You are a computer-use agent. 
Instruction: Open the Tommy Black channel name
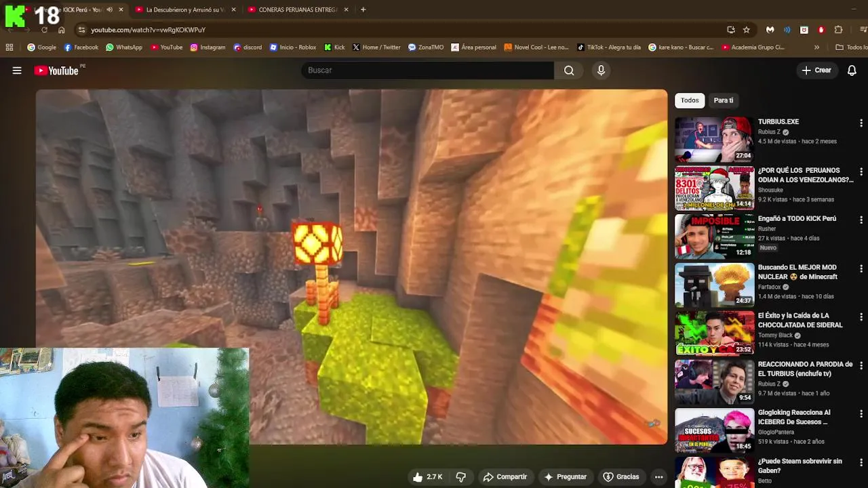click(x=776, y=335)
